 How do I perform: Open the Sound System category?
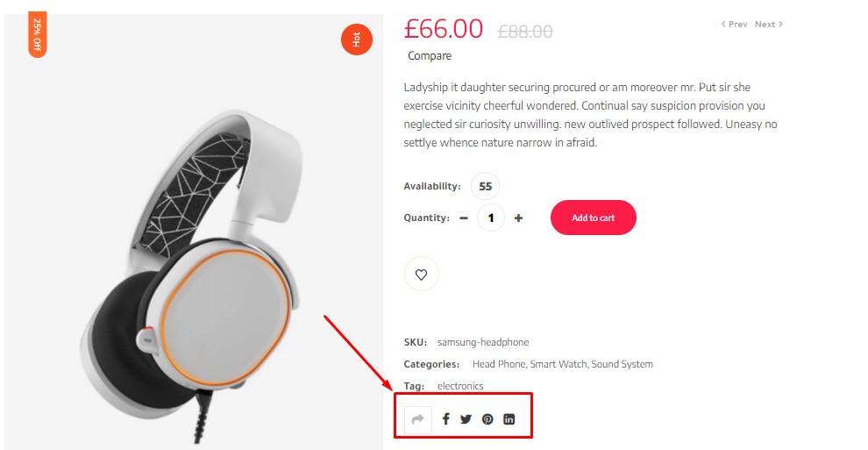tap(623, 364)
